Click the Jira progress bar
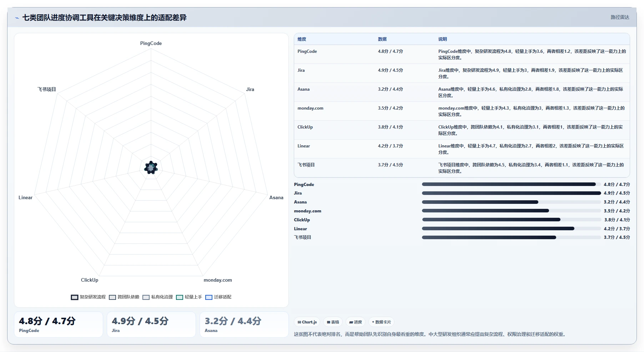This screenshot has width=644, height=352. [511, 193]
